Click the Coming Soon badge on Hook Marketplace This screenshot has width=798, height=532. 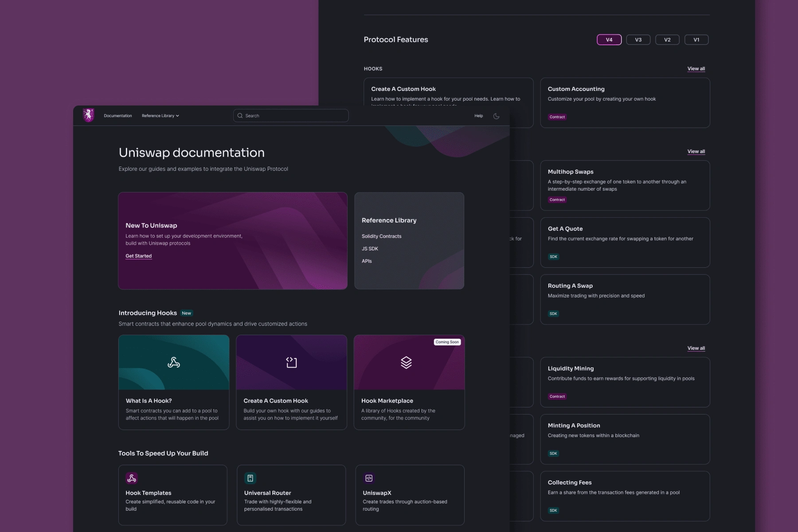(447, 342)
